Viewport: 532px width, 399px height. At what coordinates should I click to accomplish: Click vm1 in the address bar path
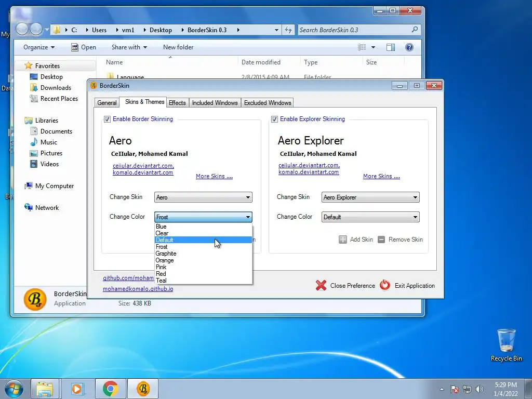128,30
